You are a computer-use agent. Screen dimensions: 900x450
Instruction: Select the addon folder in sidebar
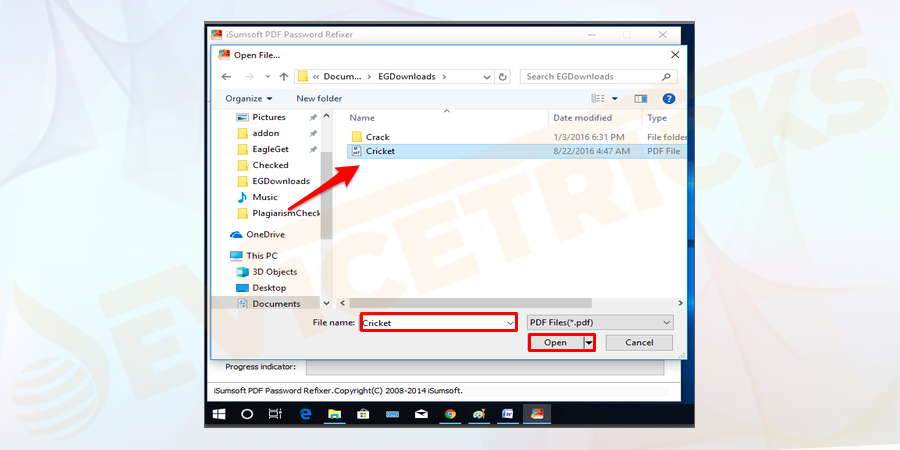tap(266, 133)
